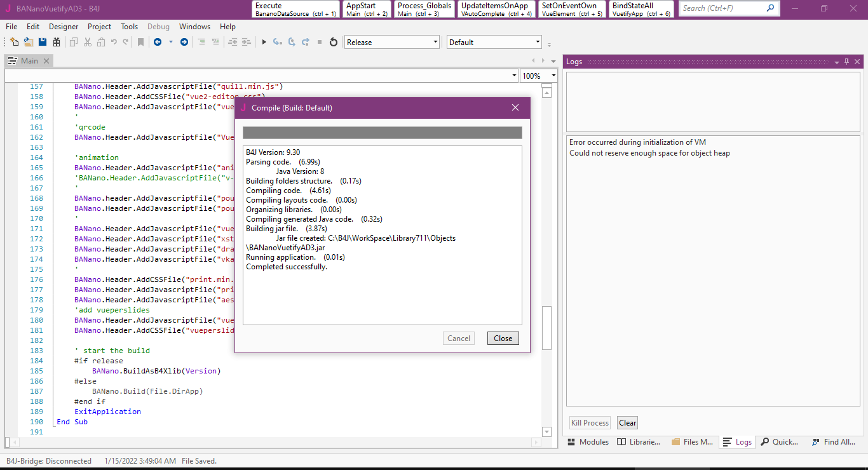Image resolution: width=868 pixels, height=470 pixels.
Task: Switch to the Modules tab
Action: click(x=588, y=442)
